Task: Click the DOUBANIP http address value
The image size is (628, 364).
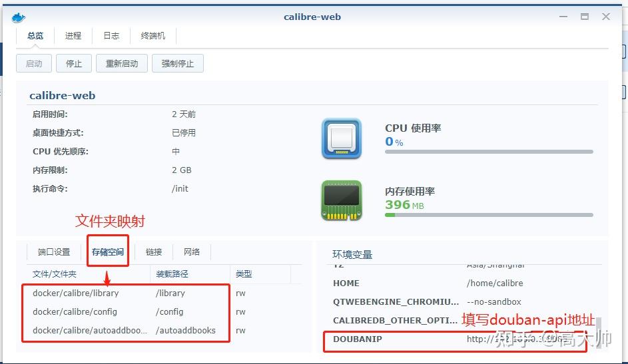Action: (517, 339)
